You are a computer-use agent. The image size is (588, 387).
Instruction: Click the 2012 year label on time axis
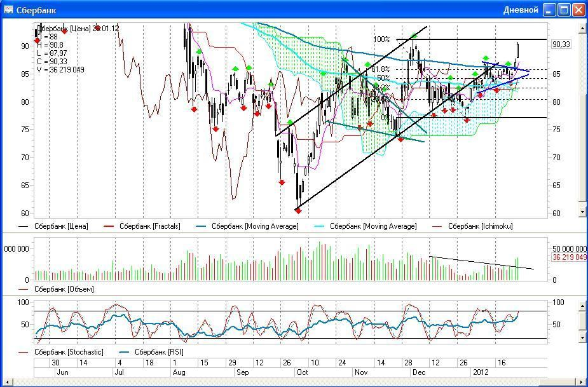tap(481, 372)
